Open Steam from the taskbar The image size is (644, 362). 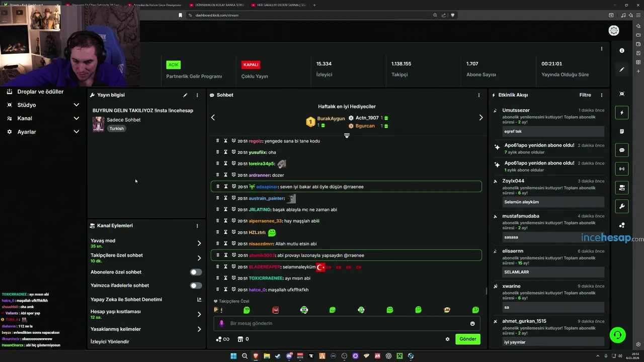[278, 356]
